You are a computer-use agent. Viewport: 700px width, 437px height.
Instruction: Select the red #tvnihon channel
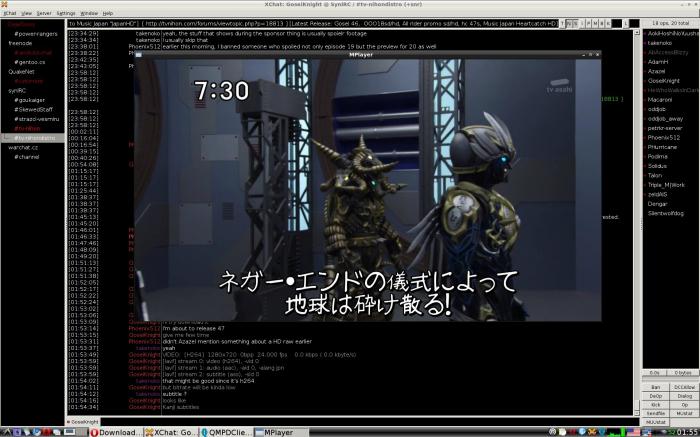pyautogui.click(x=27, y=129)
